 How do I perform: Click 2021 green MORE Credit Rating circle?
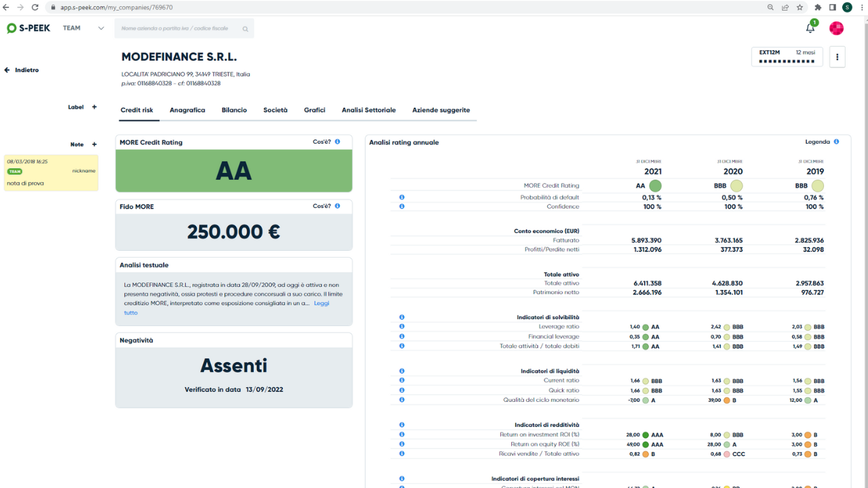(x=655, y=186)
